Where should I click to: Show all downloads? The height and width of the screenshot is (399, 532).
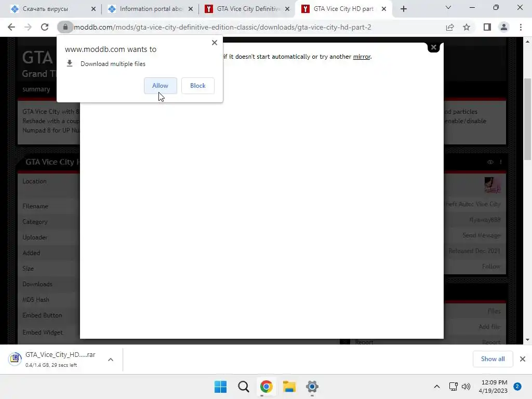pyautogui.click(x=493, y=359)
